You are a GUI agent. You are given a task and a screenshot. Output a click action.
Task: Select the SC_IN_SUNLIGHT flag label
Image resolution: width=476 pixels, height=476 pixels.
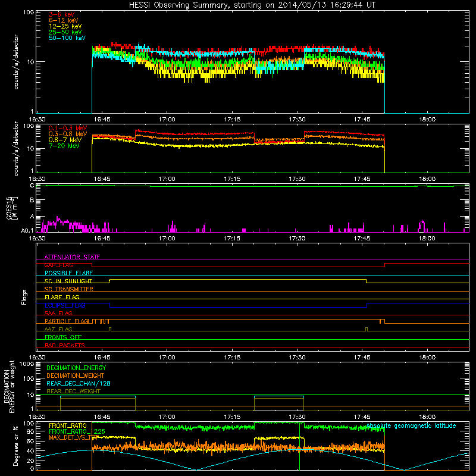coord(68,281)
